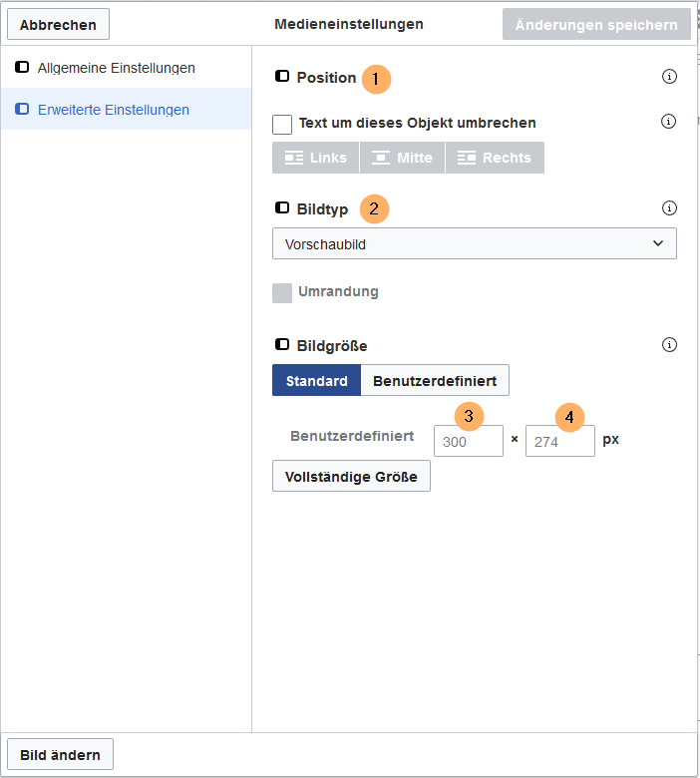Viewport: 700px width, 778px height.
Task: Click the info icon beside text wrap option
Action: point(669,122)
